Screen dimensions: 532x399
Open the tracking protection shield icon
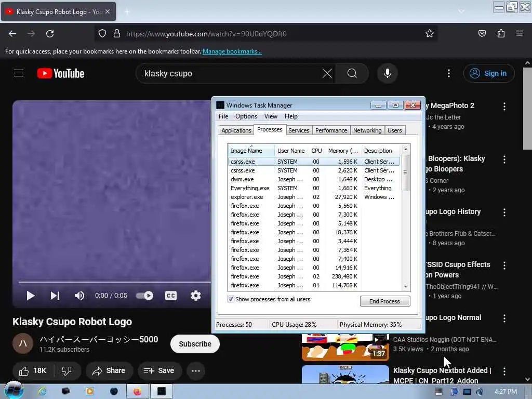pos(102,34)
